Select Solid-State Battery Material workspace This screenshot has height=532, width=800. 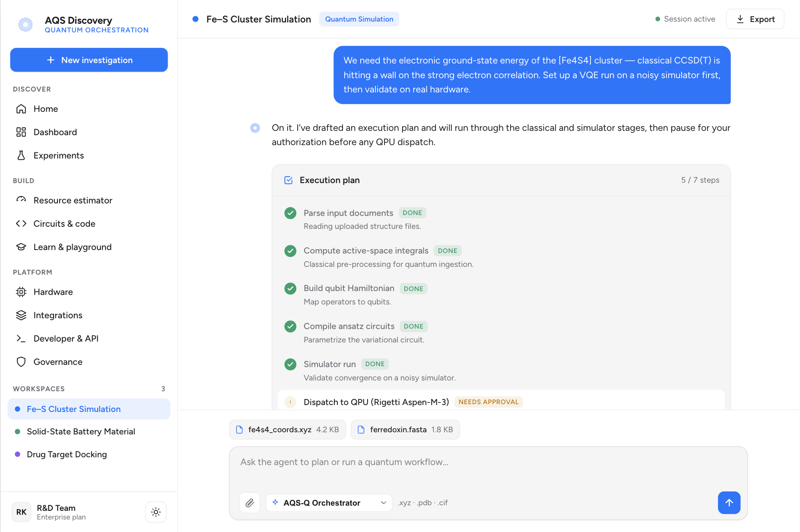pyautogui.click(x=89, y=431)
